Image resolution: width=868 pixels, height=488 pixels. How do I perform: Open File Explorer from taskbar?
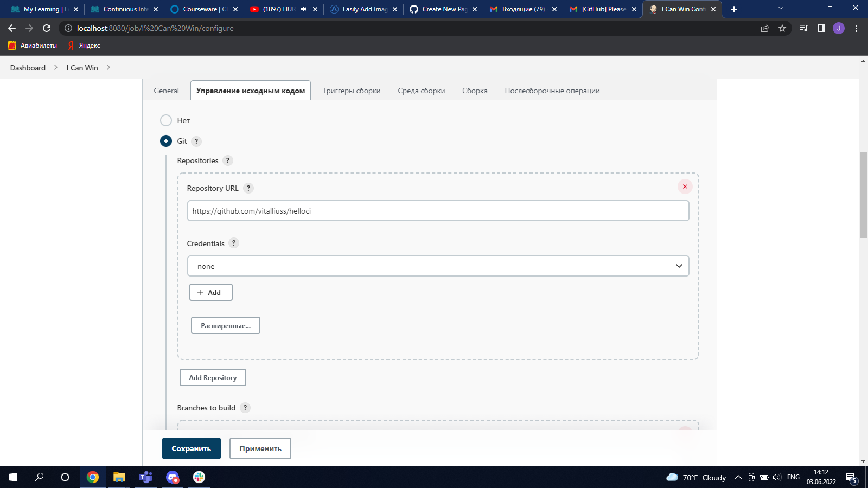point(119,477)
